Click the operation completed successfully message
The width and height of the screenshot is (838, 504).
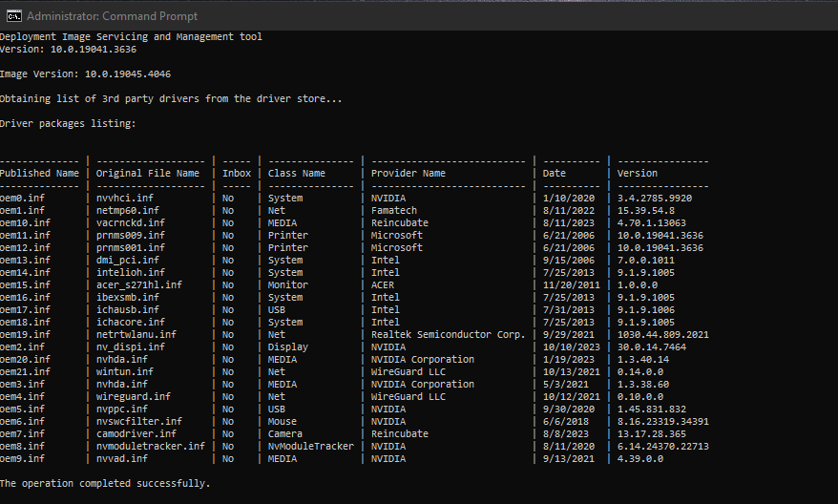[x=105, y=484]
